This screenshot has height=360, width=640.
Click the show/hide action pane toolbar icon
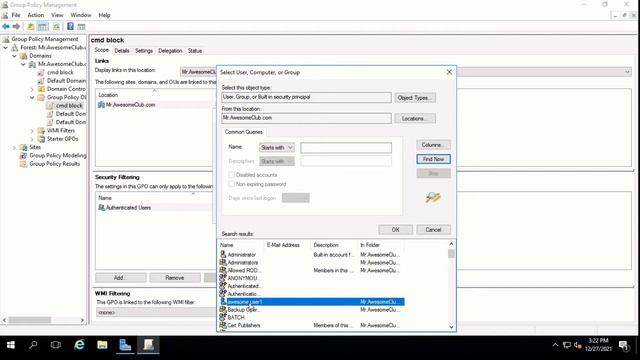click(81, 27)
